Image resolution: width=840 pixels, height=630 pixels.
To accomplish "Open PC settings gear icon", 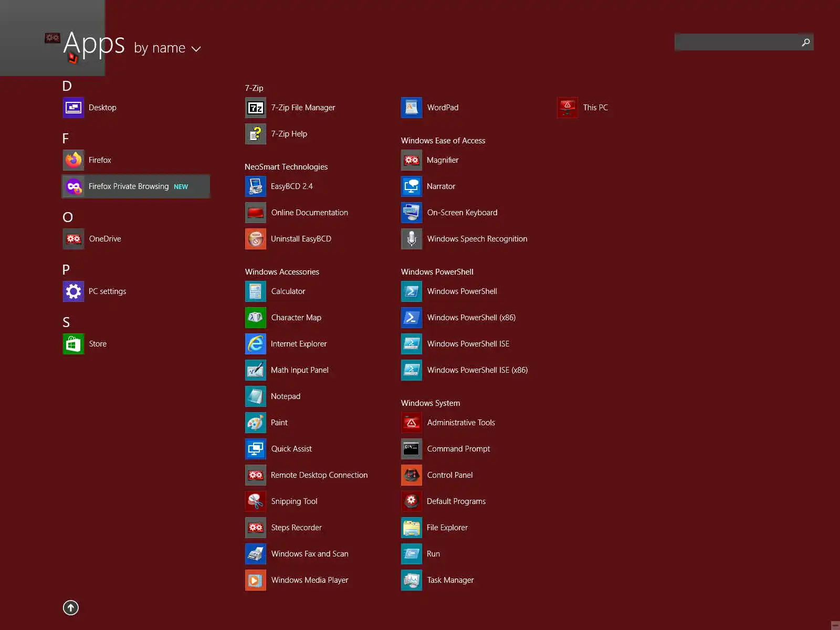I will point(73,291).
